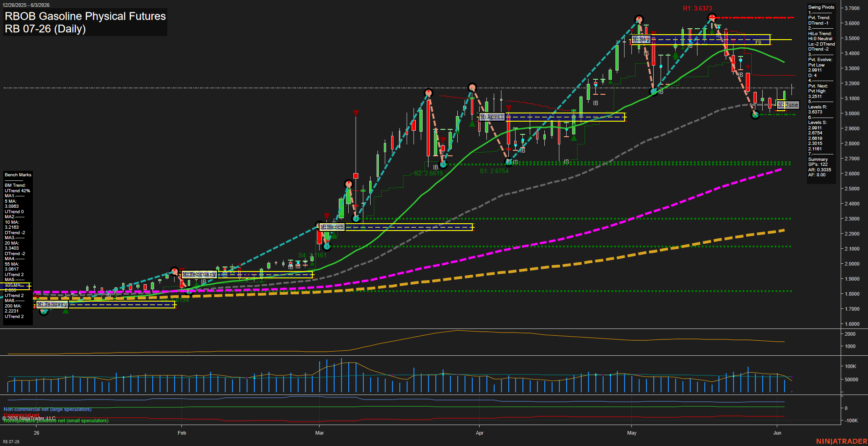This screenshot has width=868, height=446.
Task: Click the 55 MA value 3.0617
Action: pos(12,269)
